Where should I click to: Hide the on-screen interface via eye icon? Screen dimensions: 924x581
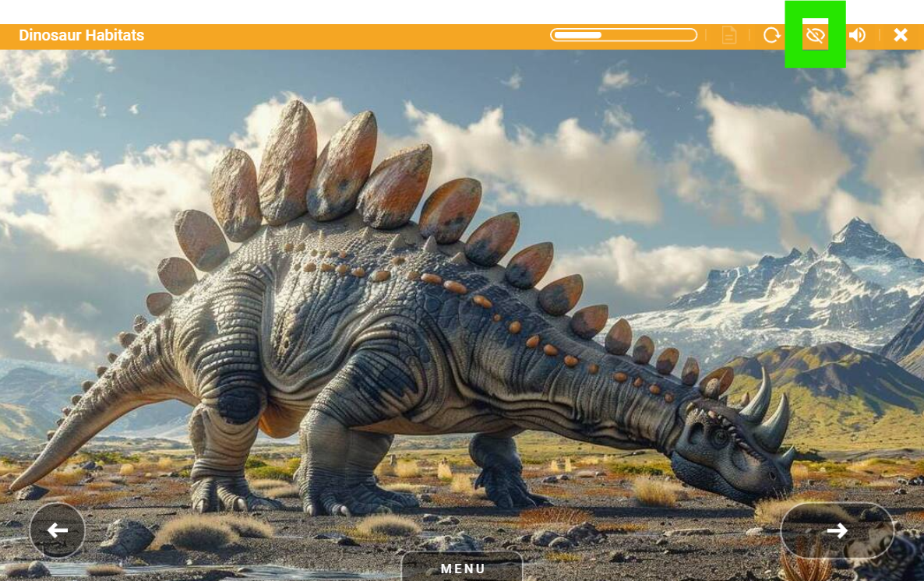click(x=815, y=35)
